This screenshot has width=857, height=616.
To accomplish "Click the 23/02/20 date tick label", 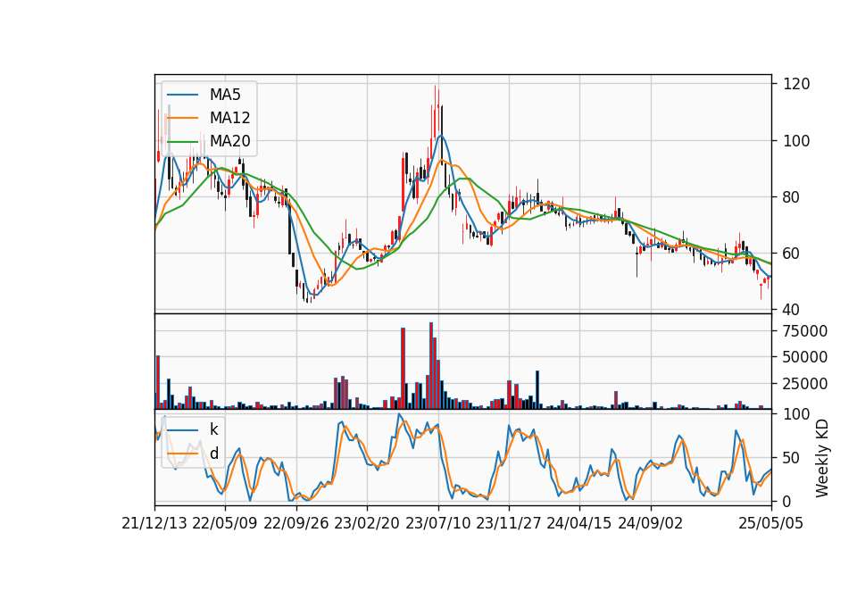I will pos(367,523).
